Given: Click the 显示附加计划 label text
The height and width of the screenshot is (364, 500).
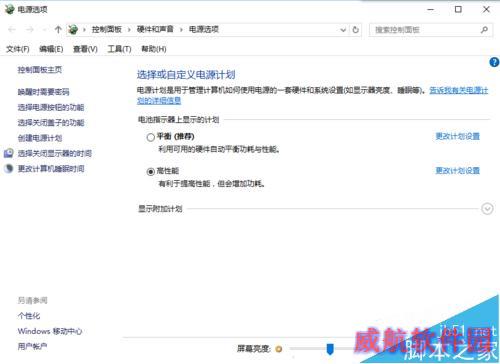Looking at the screenshot, I should [x=160, y=209].
